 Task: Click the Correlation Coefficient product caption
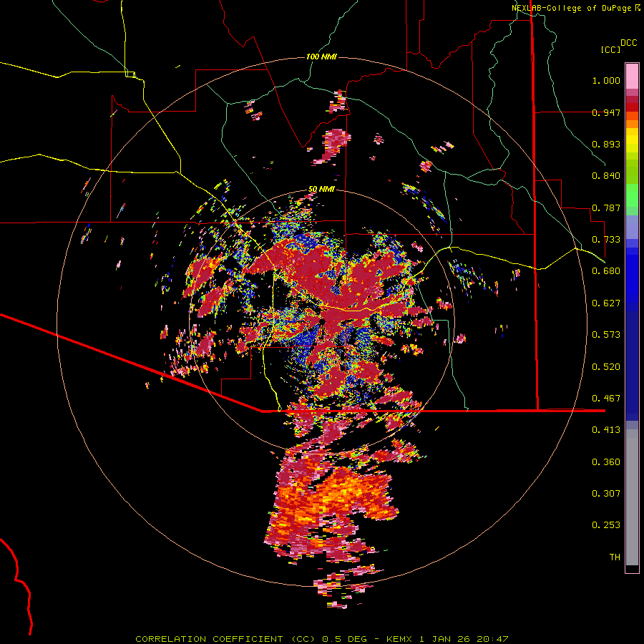321,639
